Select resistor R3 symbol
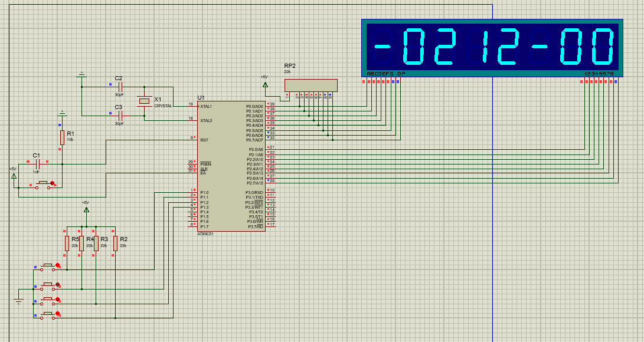The width and height of the screenshot is (644, 342). 96,243
